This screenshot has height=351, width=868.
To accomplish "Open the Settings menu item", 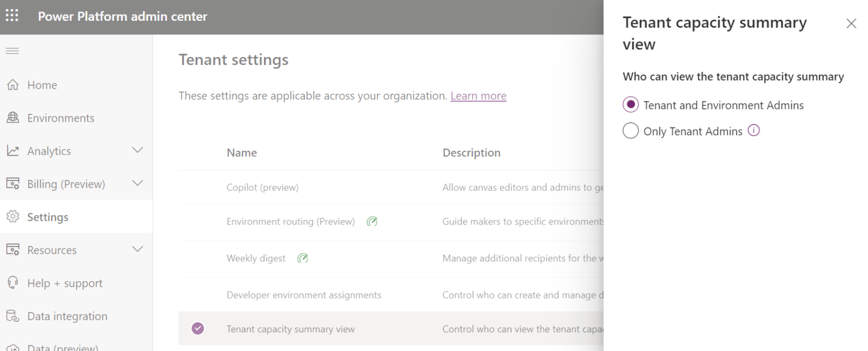I will 48,217.
